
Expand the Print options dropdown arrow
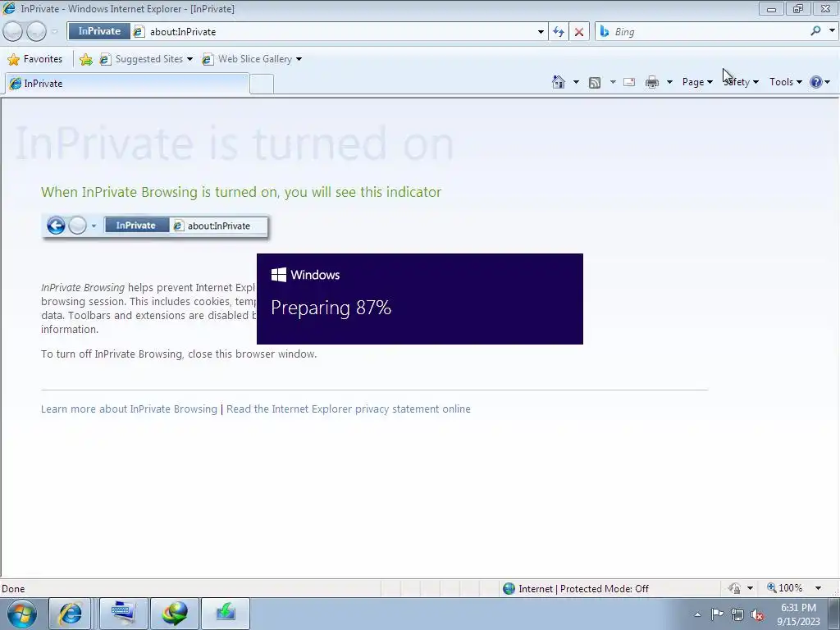click(x=669, y=82)
